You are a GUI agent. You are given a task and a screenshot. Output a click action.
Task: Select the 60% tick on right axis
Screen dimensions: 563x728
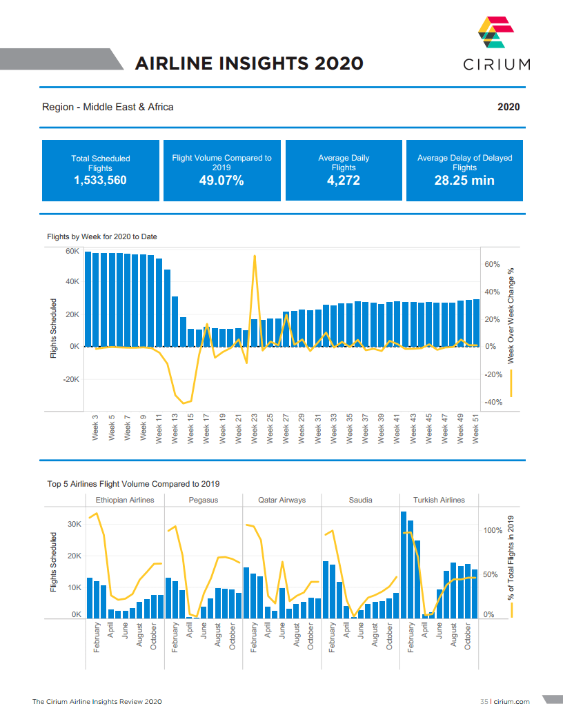tap(493, 264)
